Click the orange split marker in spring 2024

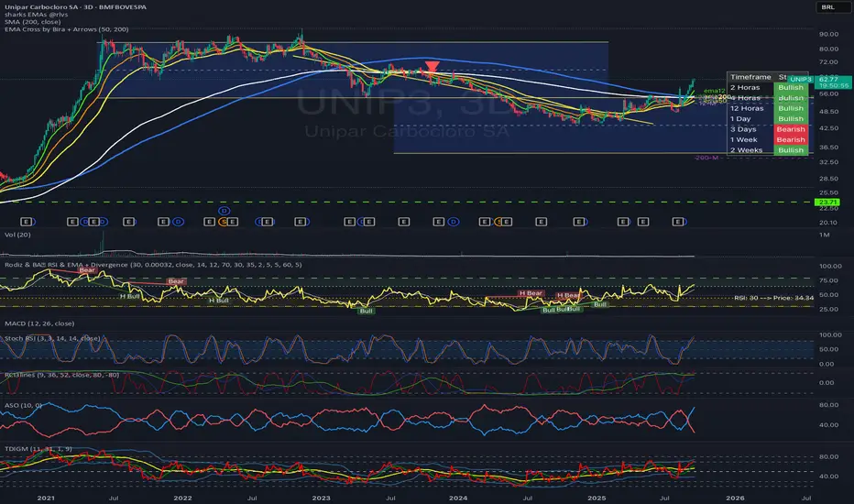(x=498, y=222)
